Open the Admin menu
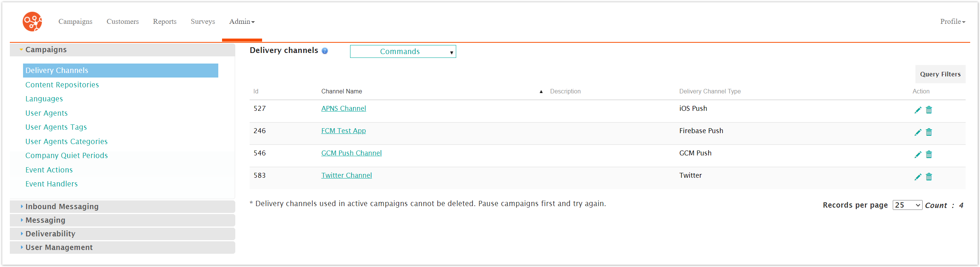980x267 pixels. coord(242,22)
